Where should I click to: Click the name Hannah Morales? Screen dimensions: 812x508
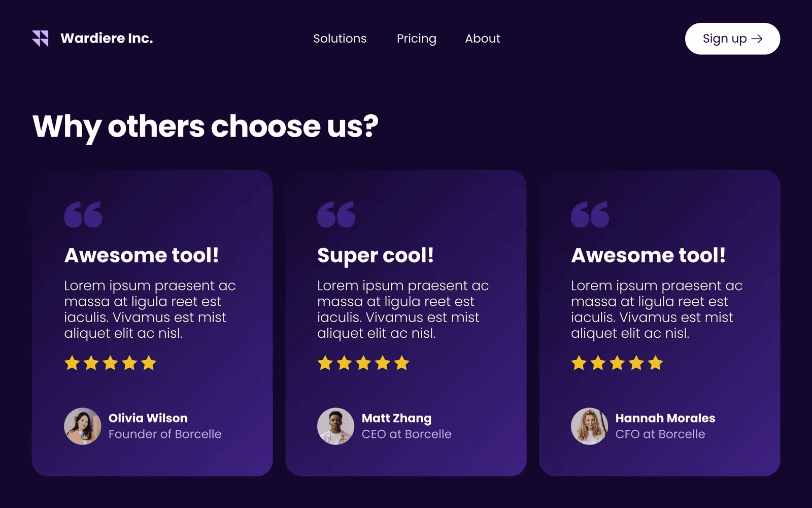coord(665,418)
